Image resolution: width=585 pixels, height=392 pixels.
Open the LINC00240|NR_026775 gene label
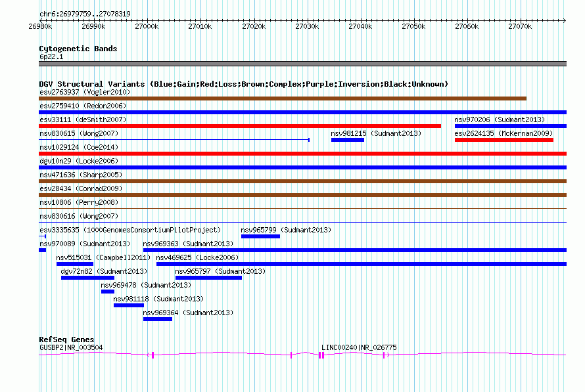pos(359,347)
